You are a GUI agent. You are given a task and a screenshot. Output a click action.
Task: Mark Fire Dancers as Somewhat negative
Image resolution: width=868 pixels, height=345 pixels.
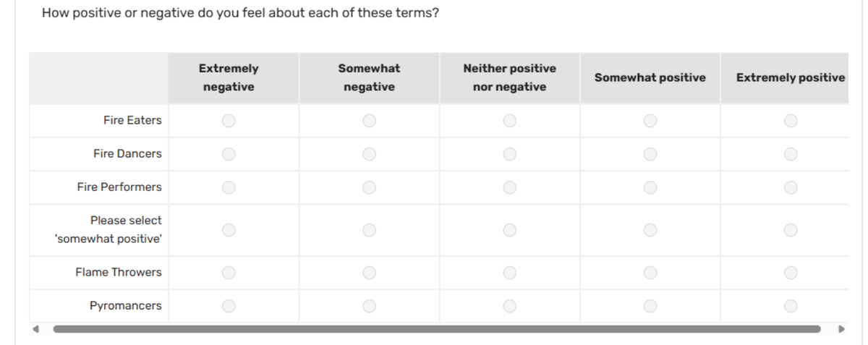pos(369,154)
